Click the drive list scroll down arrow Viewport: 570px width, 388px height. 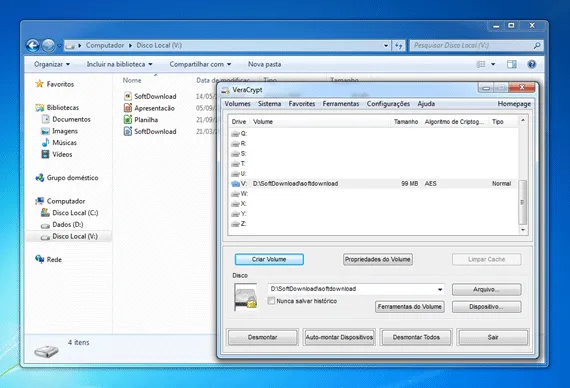(523, 229)
